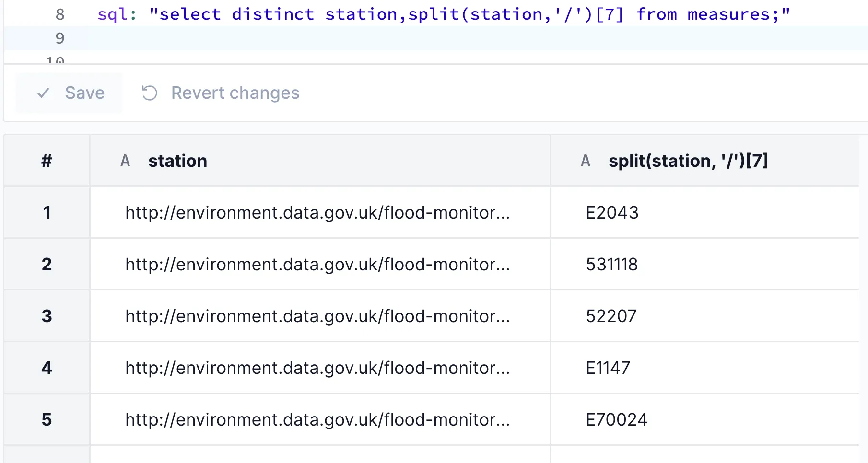Select row number 5 in the table
Screen dimensions: 868x463
(x=47, y=419)
